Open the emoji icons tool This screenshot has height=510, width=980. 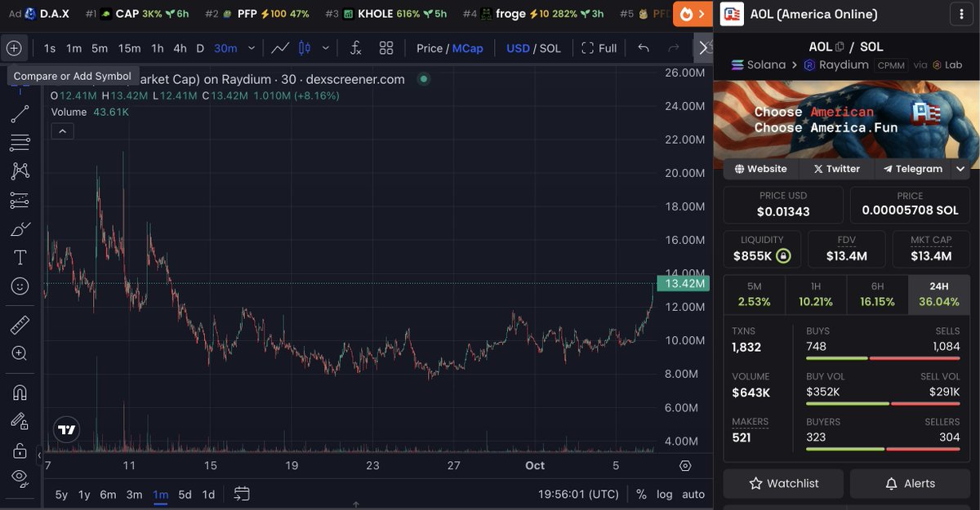(x=20, y=286)
